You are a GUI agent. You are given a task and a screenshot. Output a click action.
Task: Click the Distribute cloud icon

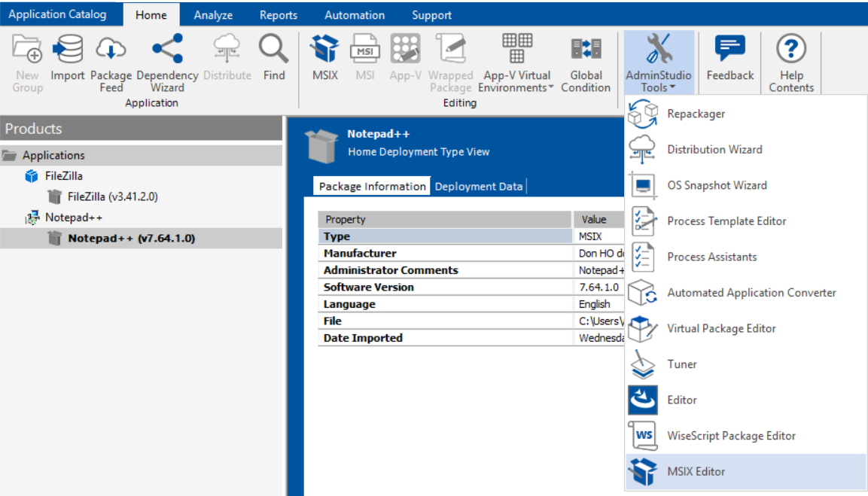[227, 49]
